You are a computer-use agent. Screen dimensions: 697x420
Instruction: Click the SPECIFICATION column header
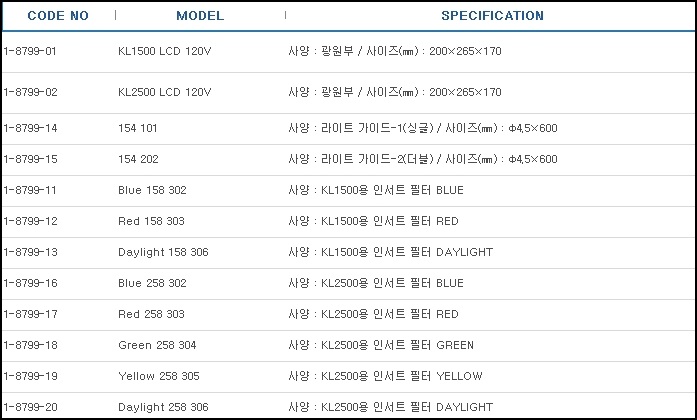[492, 16]
